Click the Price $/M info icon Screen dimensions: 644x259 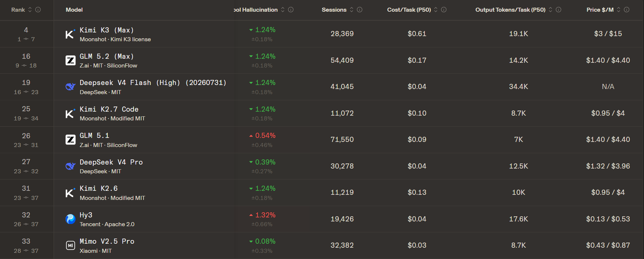coord(627,10)
